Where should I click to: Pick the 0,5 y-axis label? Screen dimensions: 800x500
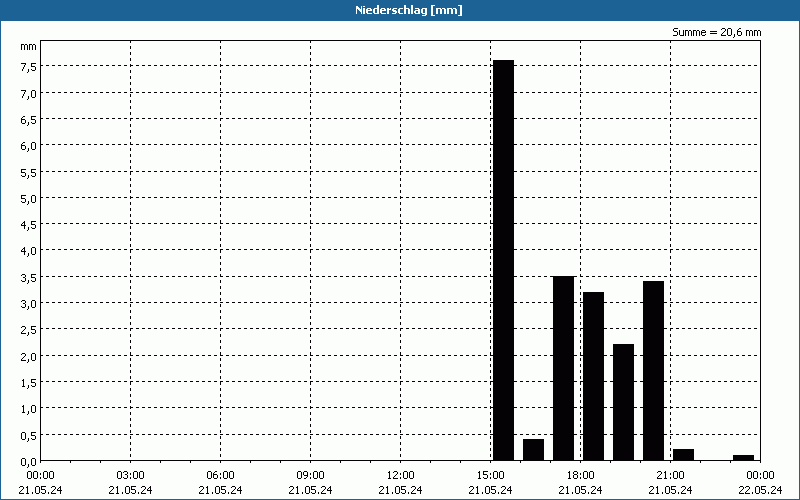coord(28,436)
